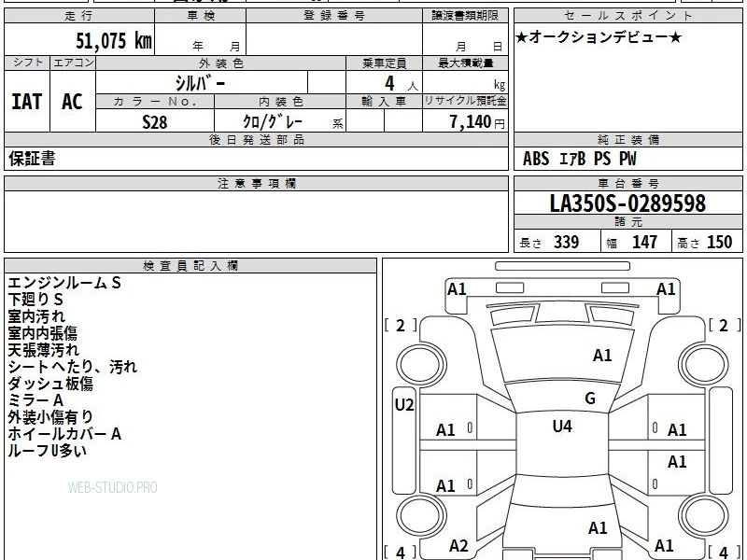Click the A1 mark on the hood

tap(602, 356)
